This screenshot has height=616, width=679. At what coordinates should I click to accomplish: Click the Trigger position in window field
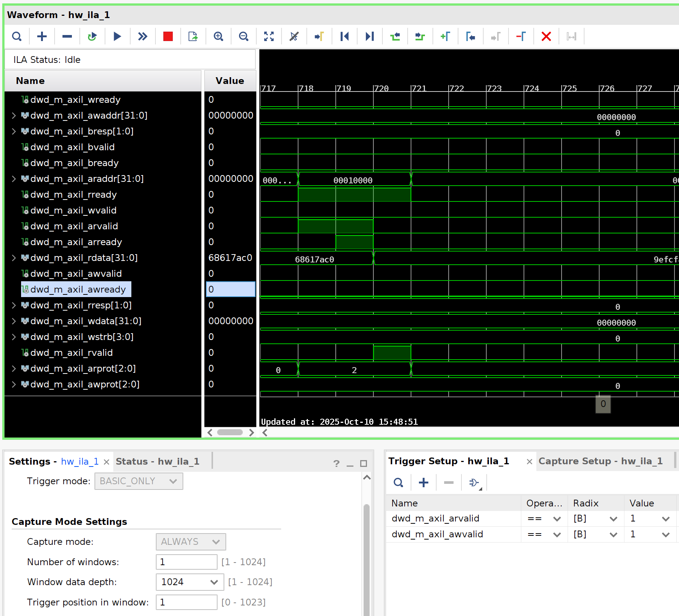[x=186, y=602]
